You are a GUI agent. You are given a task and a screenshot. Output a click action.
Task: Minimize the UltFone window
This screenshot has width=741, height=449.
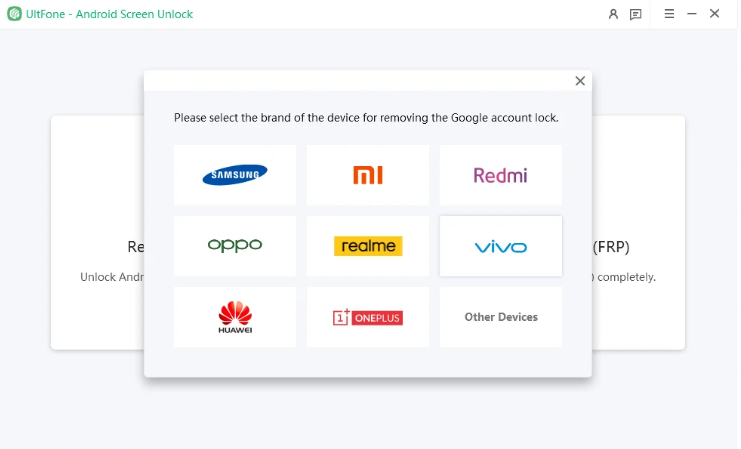[x=691, y=14]
